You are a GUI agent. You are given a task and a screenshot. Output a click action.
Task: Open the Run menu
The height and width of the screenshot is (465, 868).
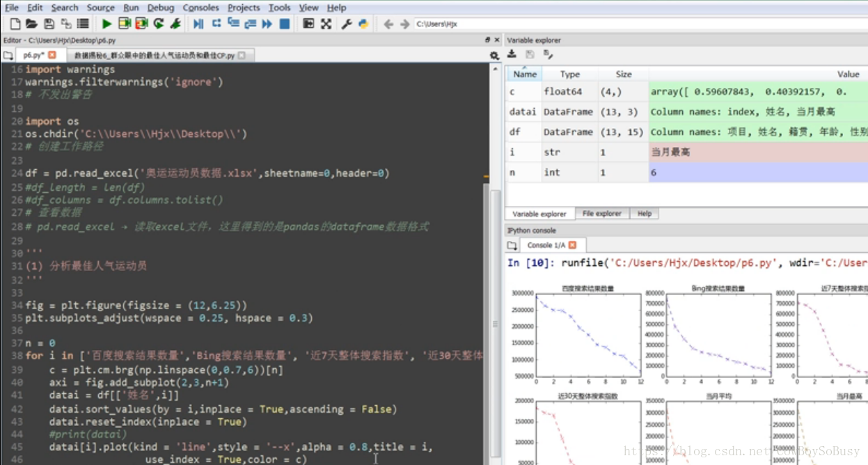pyautogui.click(x=131, y=8)
